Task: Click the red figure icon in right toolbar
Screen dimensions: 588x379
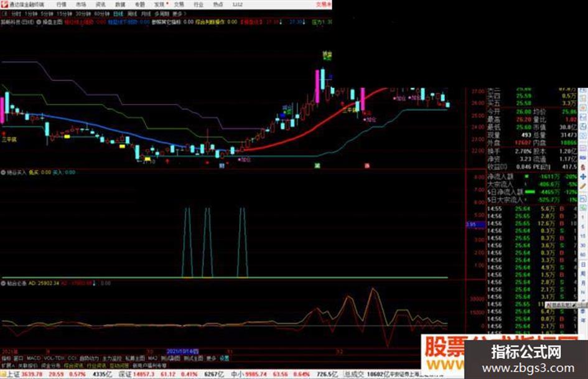Action: tap(583, 167)
